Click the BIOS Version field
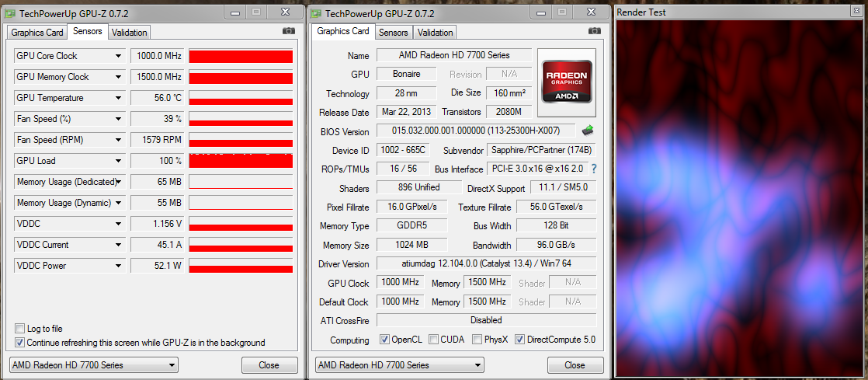868x380 pixels. click(476, 131)
